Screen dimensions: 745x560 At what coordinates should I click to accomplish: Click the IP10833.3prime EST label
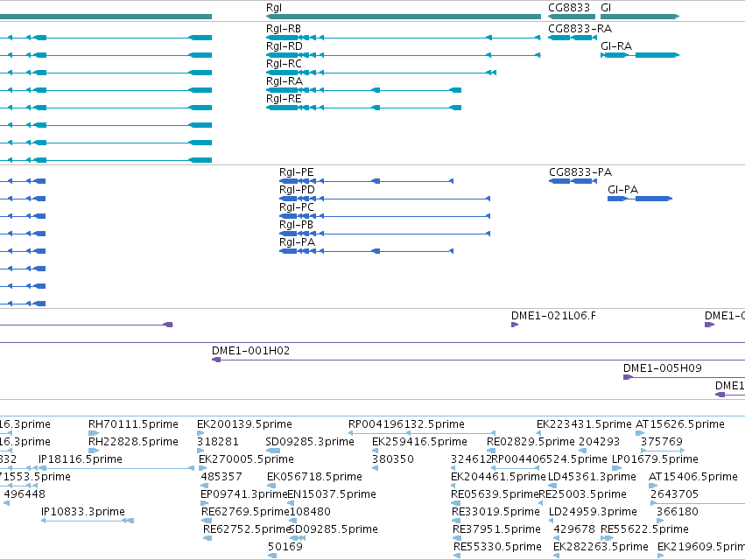(83, 512)
